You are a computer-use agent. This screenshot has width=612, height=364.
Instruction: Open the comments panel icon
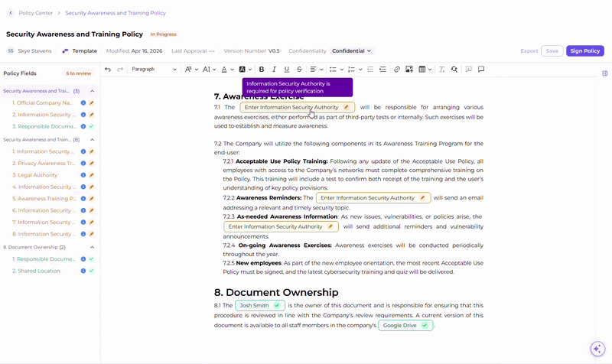[x=481, y=70]
